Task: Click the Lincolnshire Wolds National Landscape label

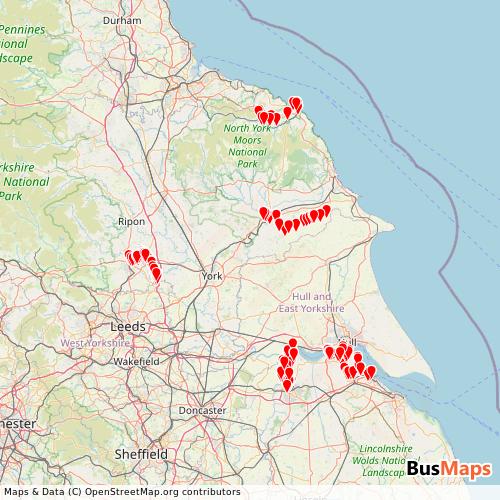Action: [383, 461]
